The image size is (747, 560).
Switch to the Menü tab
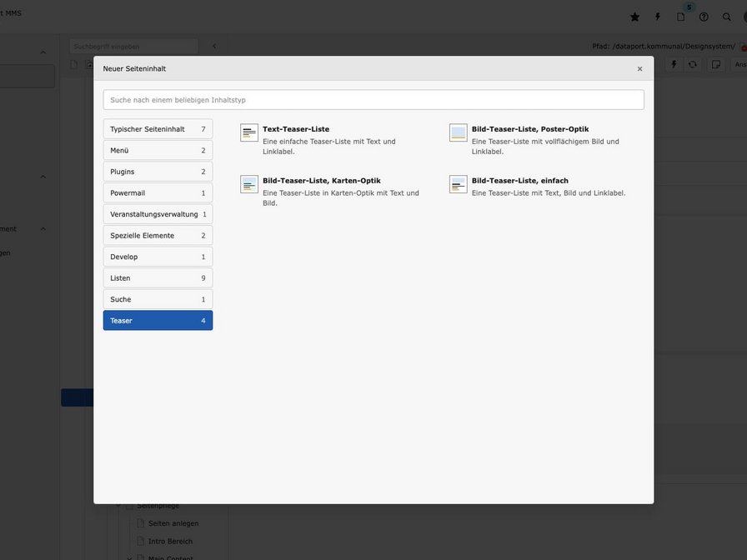click(x=158, y=151)
